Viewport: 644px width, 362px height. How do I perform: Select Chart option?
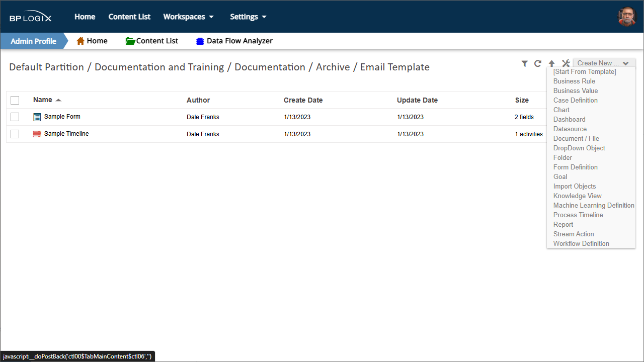click(x=561, y=110)
